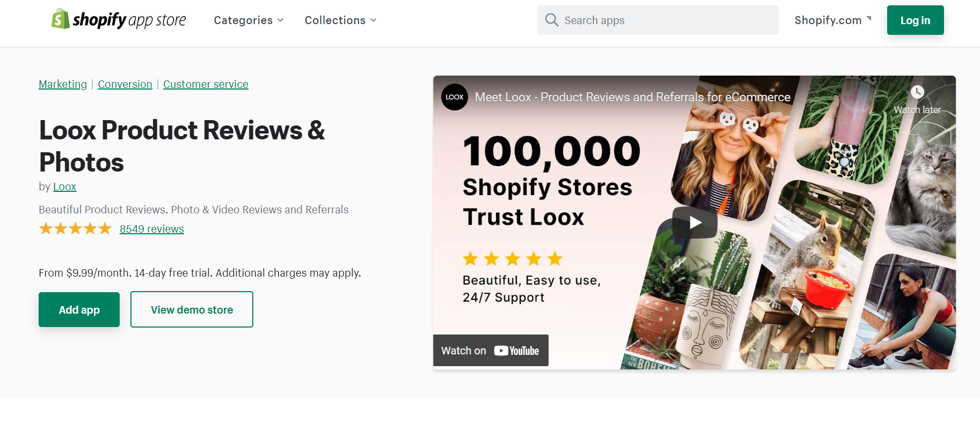This screenshot has height=423, width=980.
Task: Click the Log in button
Action: point(915,20)
